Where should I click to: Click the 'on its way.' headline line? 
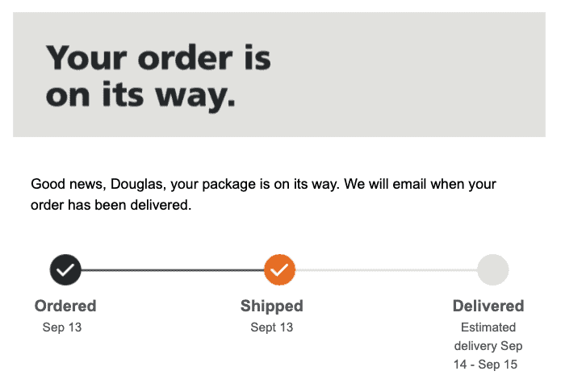click(x=140, y=95)
